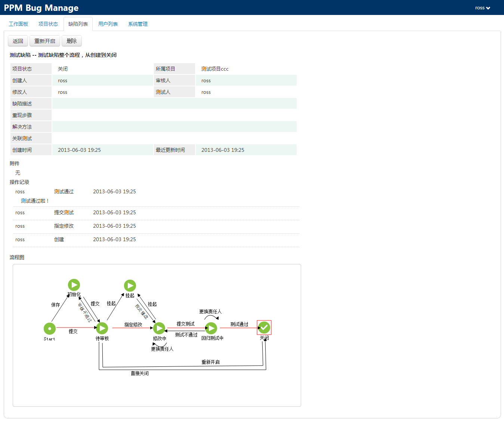The width and height of the screenshot is (504, 424).
Task: Select the 缺陷列表 tab
Action: tap(78, 24)
